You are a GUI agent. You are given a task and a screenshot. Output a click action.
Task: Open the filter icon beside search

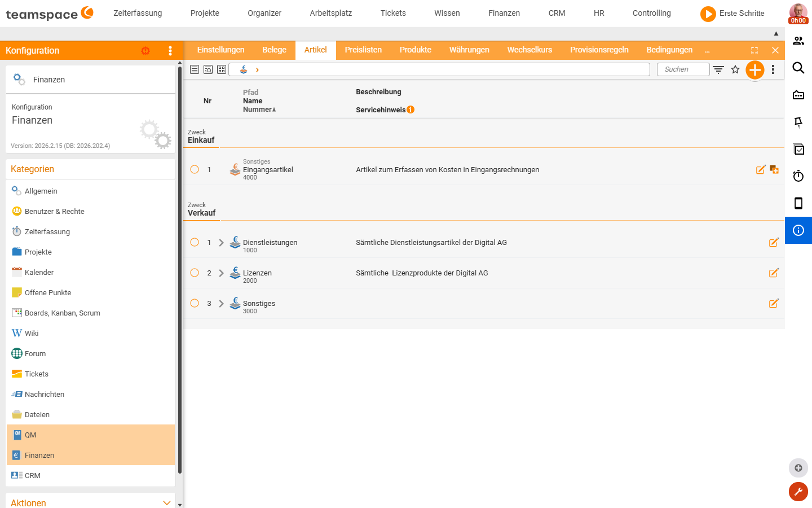pos(718,69)
